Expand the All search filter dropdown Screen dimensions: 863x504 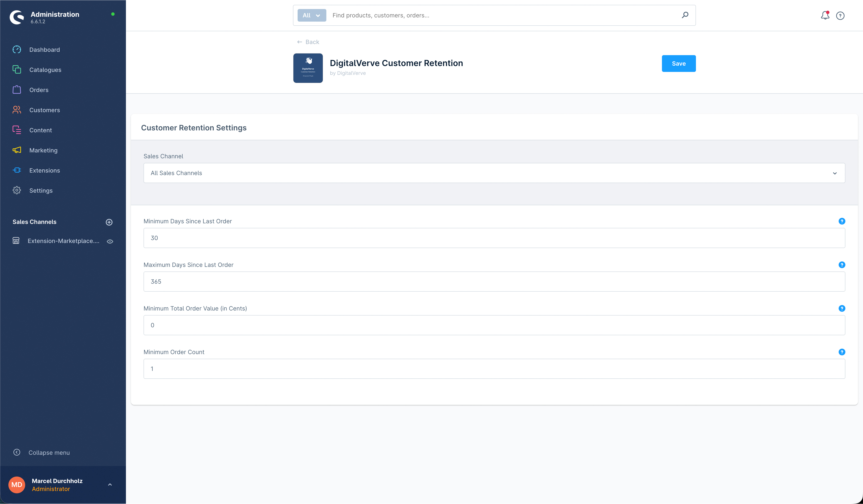[x=311, y=15]
